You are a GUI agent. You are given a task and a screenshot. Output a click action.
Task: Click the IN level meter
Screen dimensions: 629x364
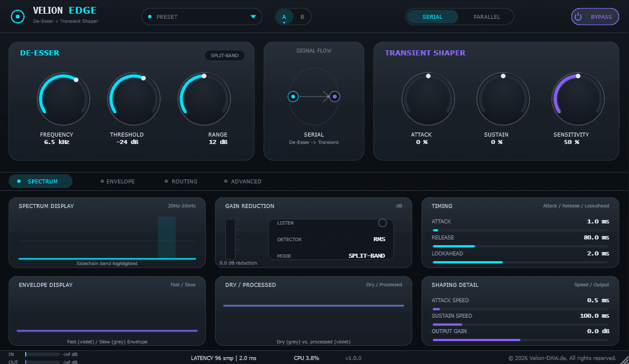point(42,354)
